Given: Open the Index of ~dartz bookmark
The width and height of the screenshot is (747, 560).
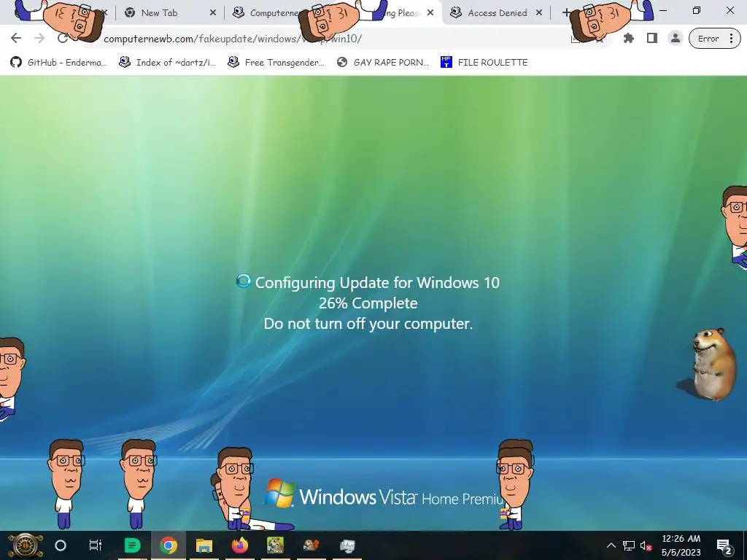Looking at the screenshot, I should point(167,63).
